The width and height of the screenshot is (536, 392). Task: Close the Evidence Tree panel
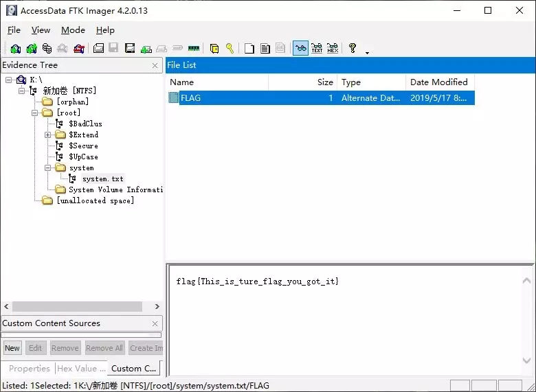pyautogui.click(x=155, y=65)
